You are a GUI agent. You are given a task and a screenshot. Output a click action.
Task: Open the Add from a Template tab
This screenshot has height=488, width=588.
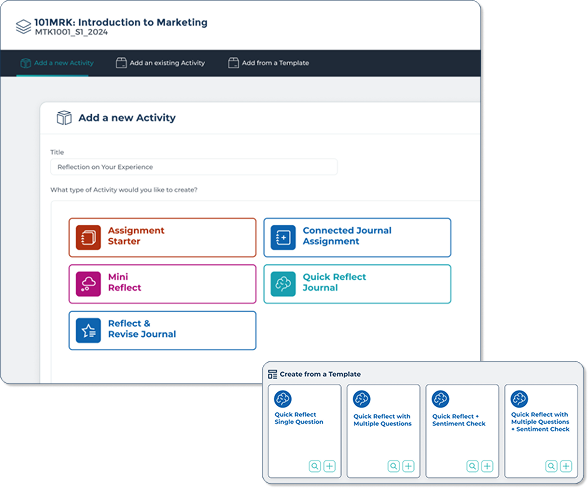(268, 63)
